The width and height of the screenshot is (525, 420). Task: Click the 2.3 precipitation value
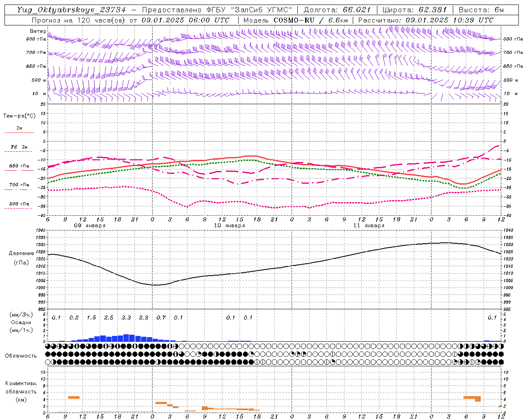144,318
